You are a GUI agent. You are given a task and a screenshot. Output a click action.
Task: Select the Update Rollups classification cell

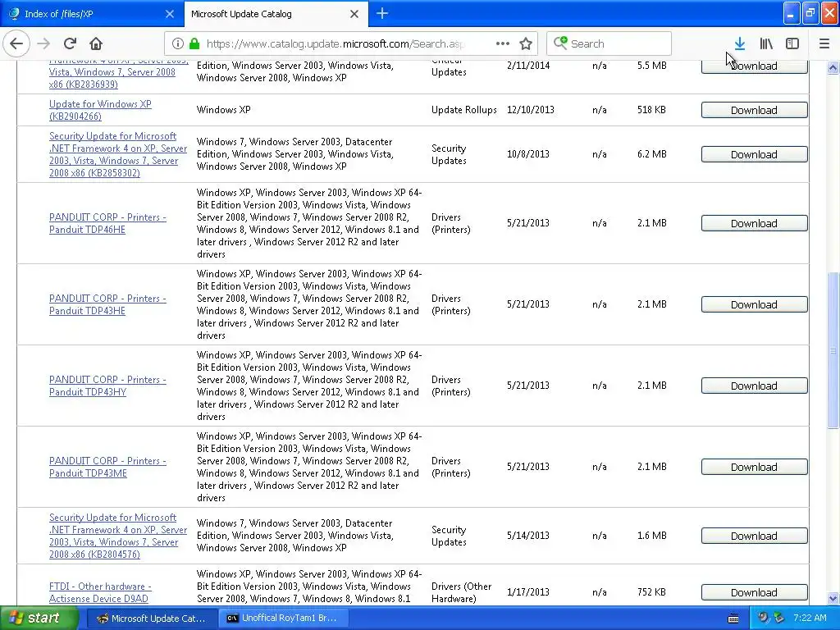[x=464, y=110]
